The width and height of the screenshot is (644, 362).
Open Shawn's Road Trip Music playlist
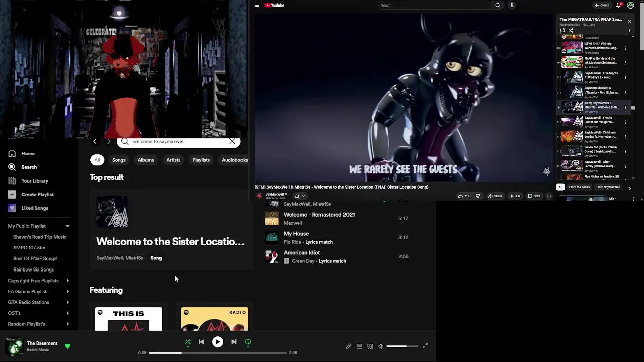coord(40,237)
